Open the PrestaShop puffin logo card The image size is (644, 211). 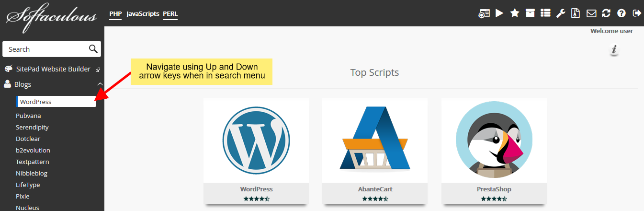click(x=494, y=140)
